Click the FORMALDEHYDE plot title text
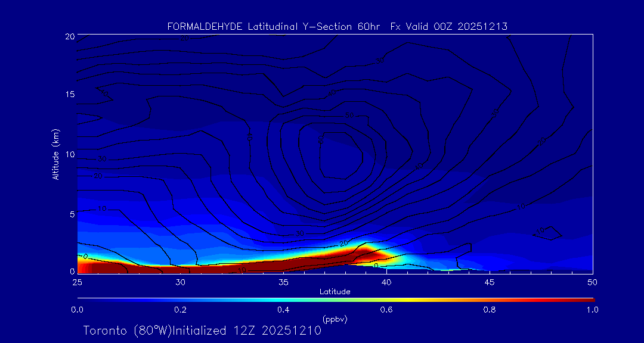The width and height of the screenshot is (644, 343). tap(337, 26)
